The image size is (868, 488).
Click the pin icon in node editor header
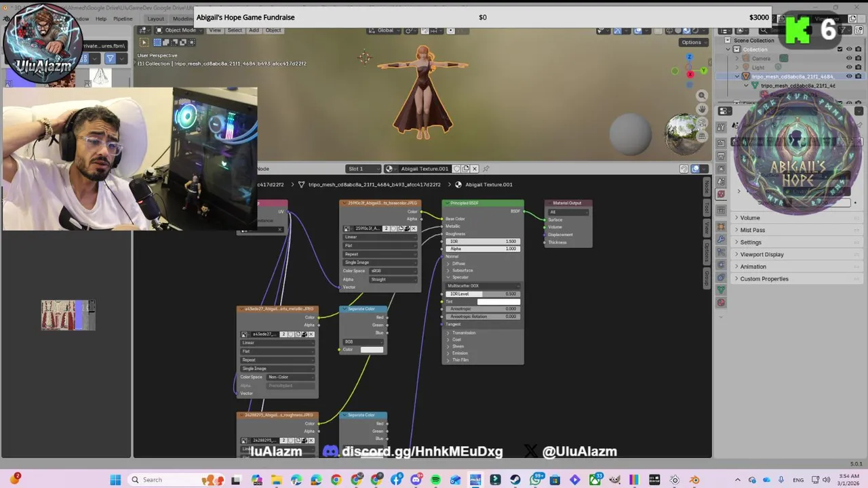[x=486, y=169]
